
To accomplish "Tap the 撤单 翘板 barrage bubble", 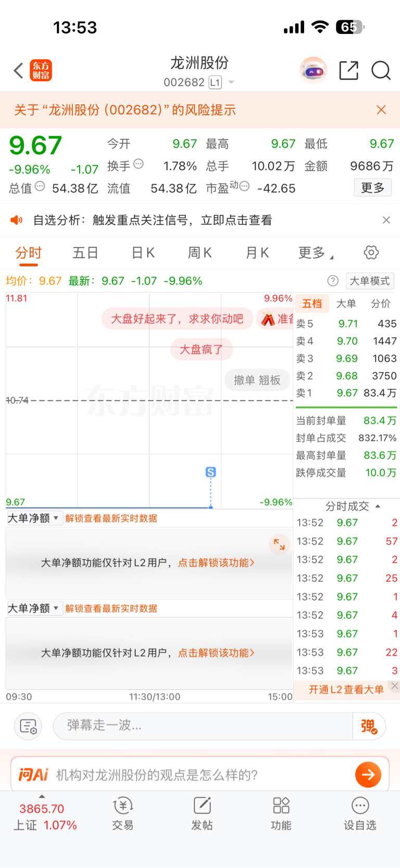I will coord(257,380).
